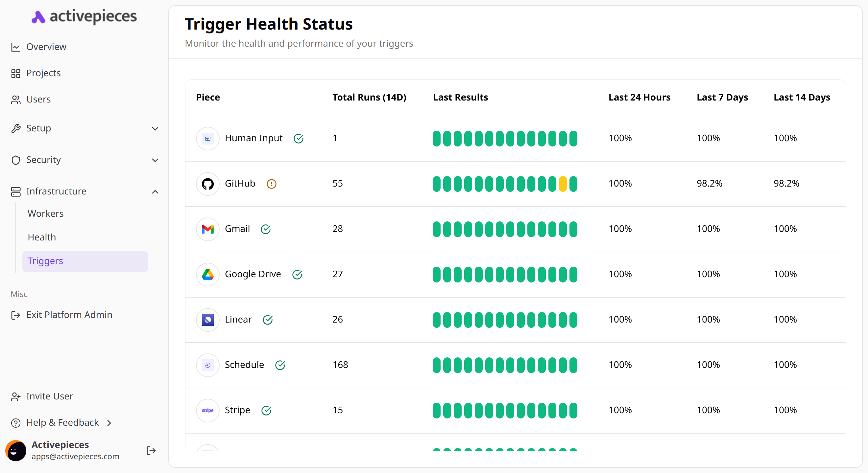Click the Gmail logo icon
This screenshot has width=868, height=473.
click(207, 229)
